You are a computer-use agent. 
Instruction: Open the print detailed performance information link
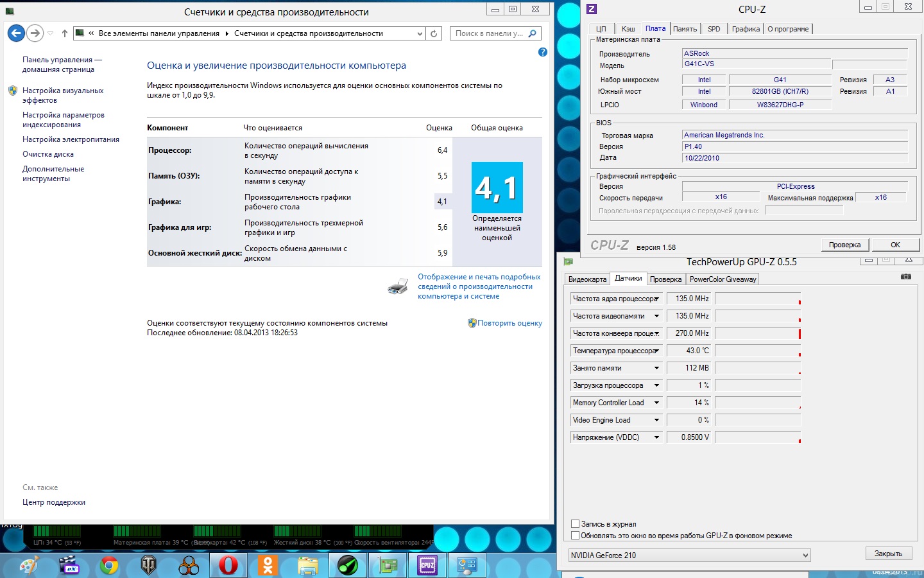tap(479, 286)
